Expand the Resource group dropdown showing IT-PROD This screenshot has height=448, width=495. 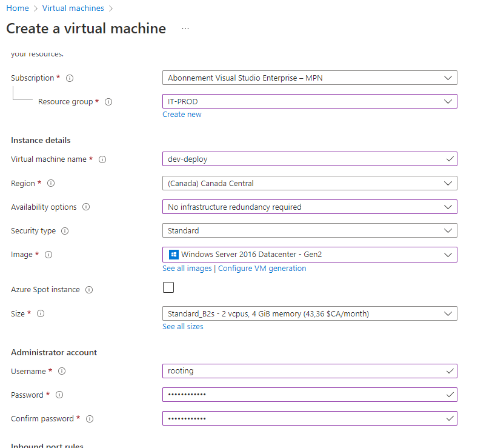click(310, 101)
